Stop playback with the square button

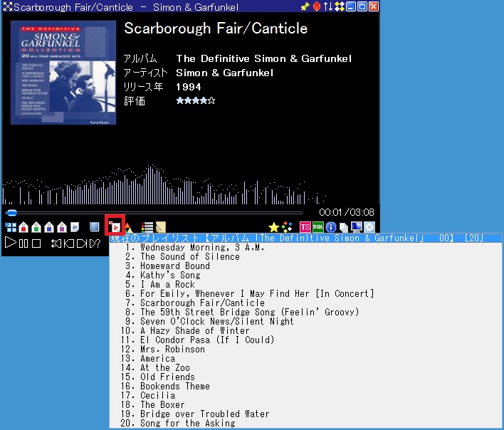coord(36,243)
